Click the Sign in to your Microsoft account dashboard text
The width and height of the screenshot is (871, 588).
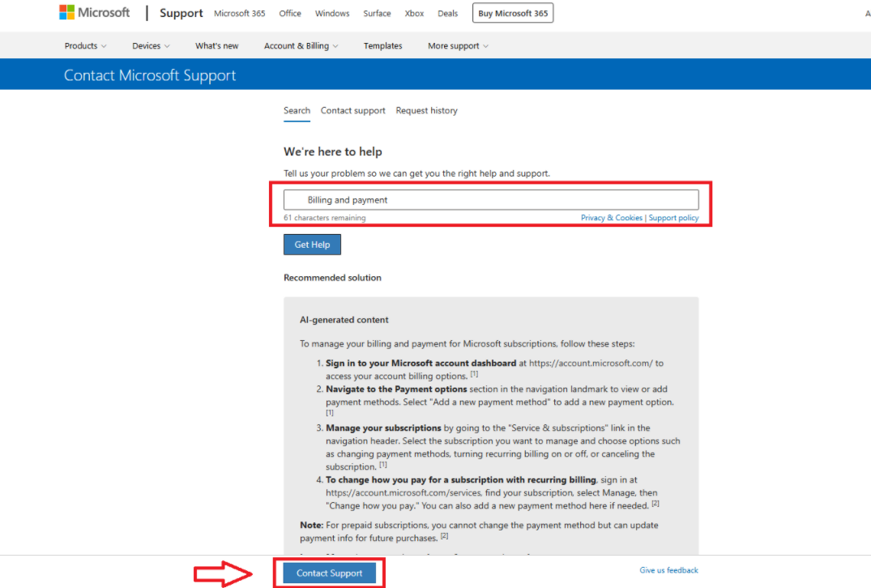pyautogui.click(x=421, y=363)
